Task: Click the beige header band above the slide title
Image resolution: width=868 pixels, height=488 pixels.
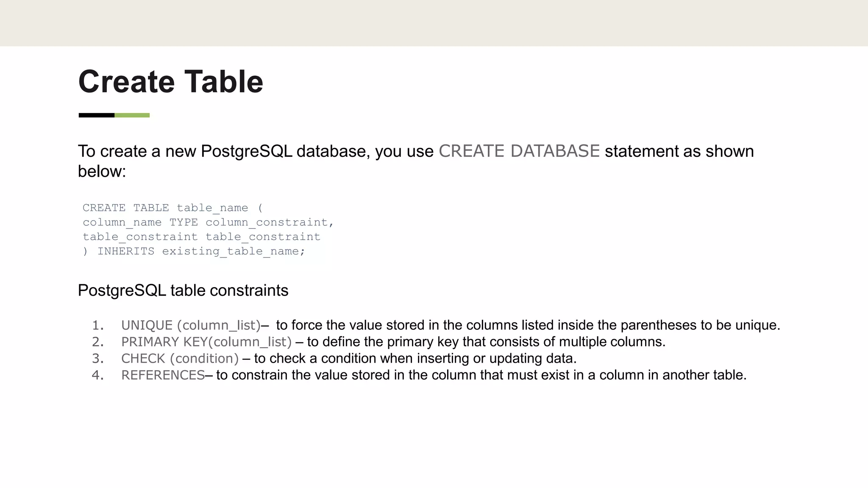Action: 434,23
